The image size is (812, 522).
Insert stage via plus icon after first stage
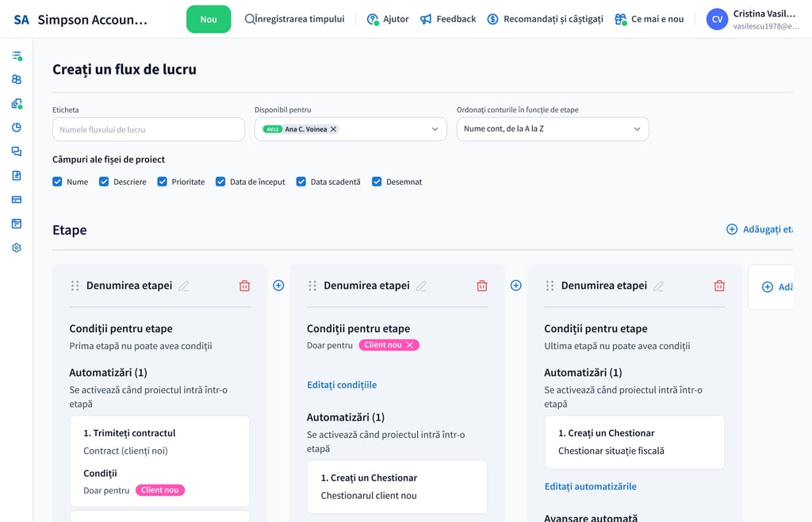(278, 286)
